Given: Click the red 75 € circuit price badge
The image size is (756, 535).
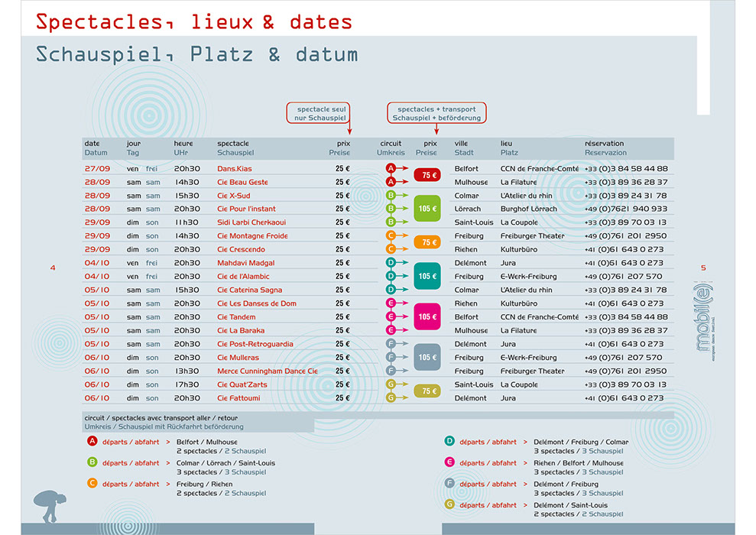Looking at the screenshot, I should [x=427, y=175].
